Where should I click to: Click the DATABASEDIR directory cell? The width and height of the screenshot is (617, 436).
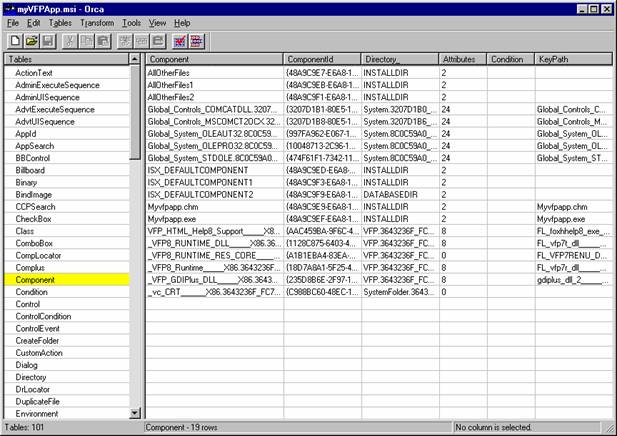[400, 195]
